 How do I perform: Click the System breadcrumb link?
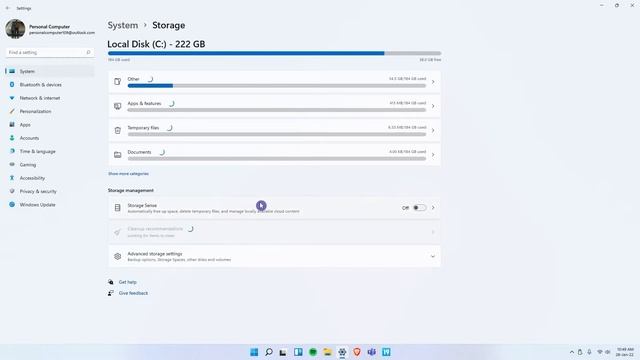122,25
